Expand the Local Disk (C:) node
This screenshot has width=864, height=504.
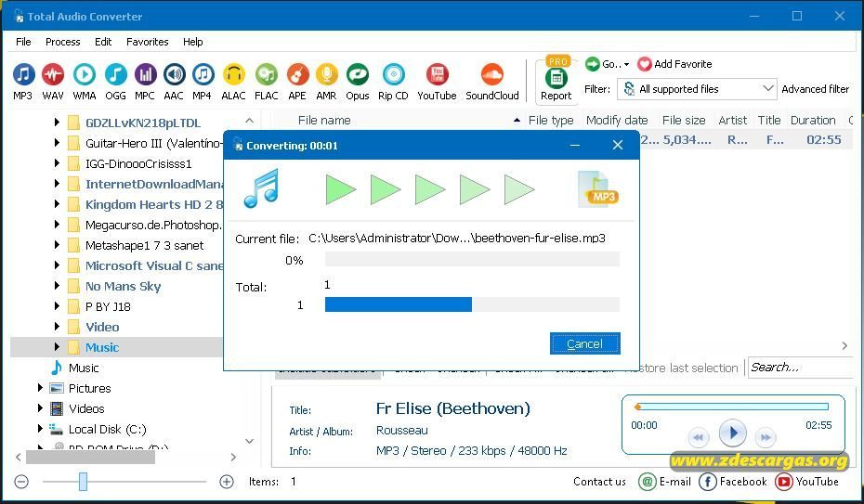[x=40, y=428]
